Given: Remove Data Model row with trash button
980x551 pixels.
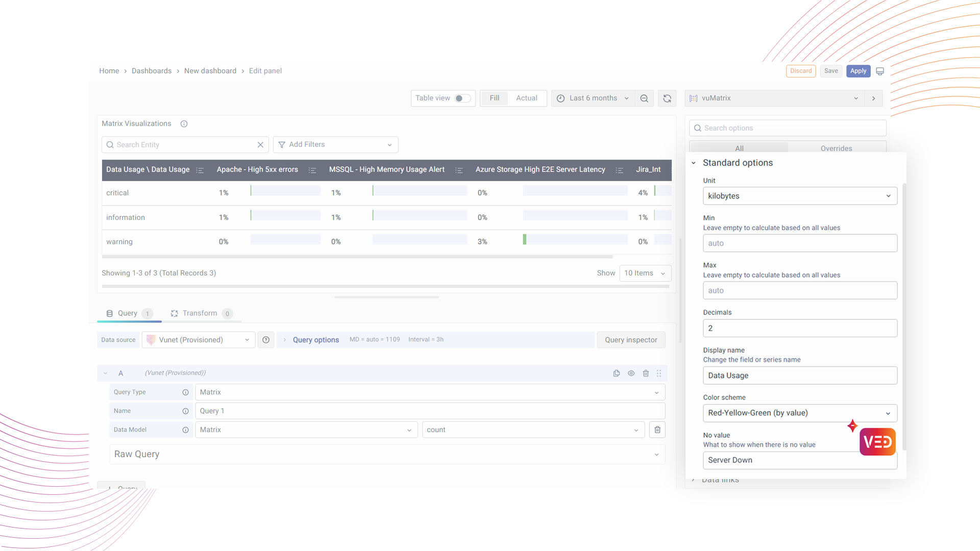Looking at the screenshot, I should pyautogui.click(x=657, y=430).
